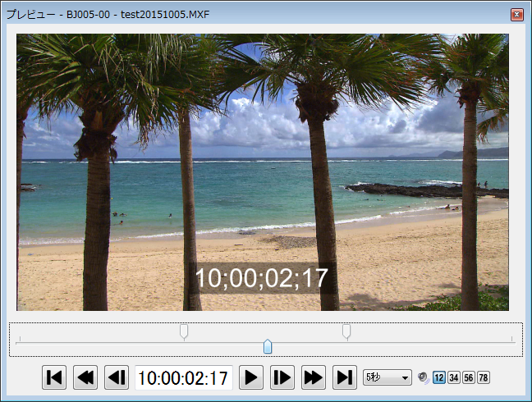This screenshot has height=402, width=532.
Task: Open the 5秒 dropdown
Action: pos(388,377)
